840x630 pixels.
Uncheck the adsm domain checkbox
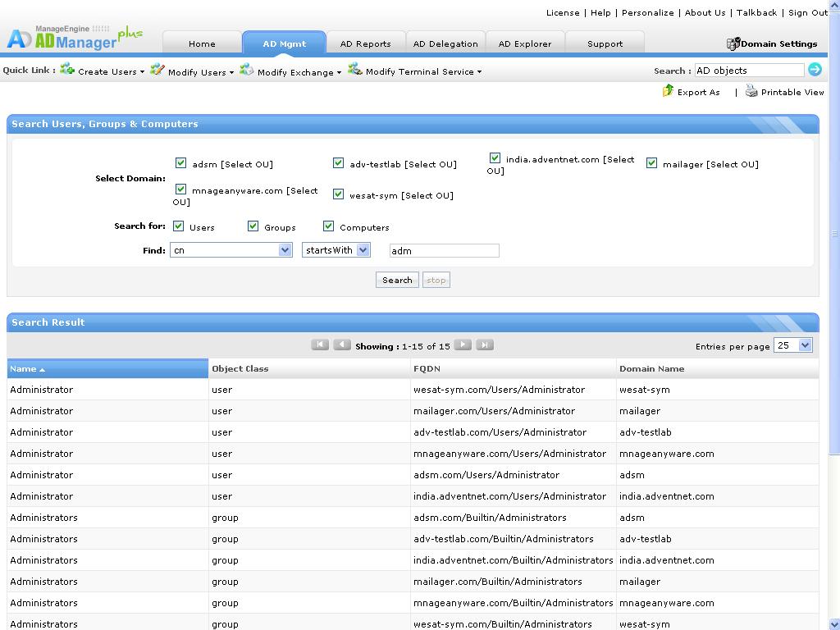point(181,163)
